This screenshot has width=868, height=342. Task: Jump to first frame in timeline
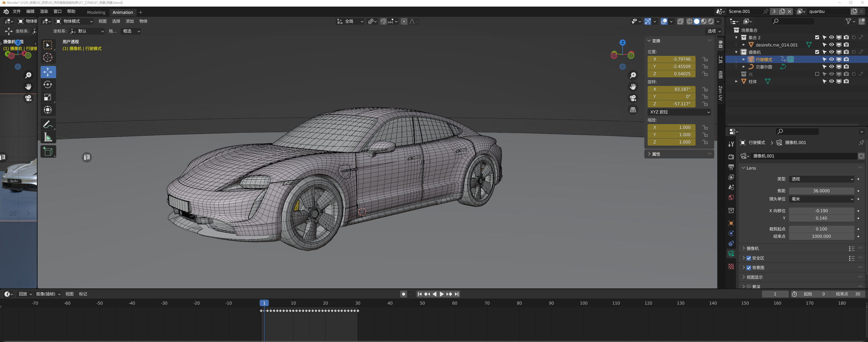420,294
